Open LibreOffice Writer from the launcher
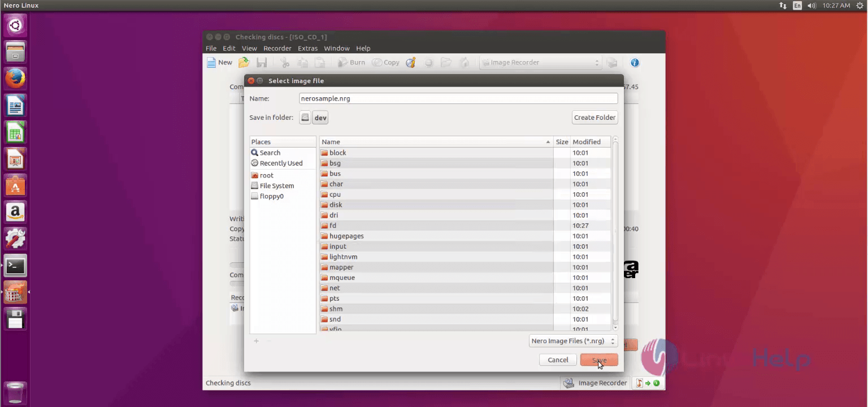 [15, 105]
